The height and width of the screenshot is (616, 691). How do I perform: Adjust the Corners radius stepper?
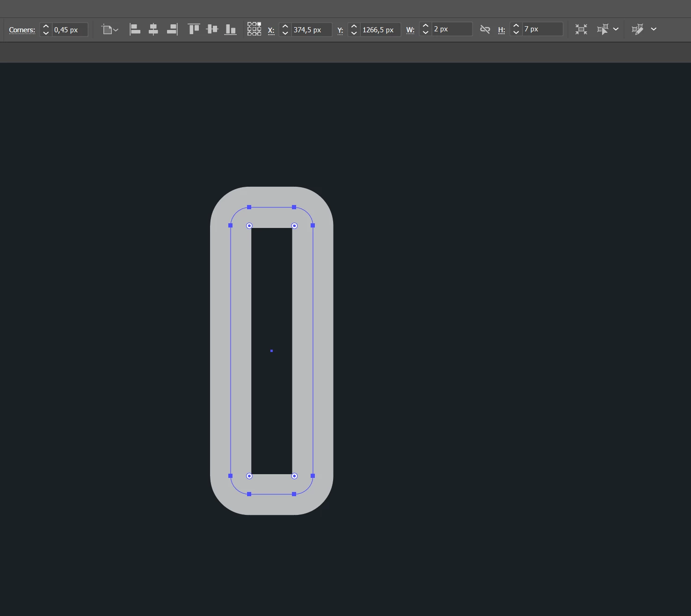pyautogui.click(x=46, y=30)
